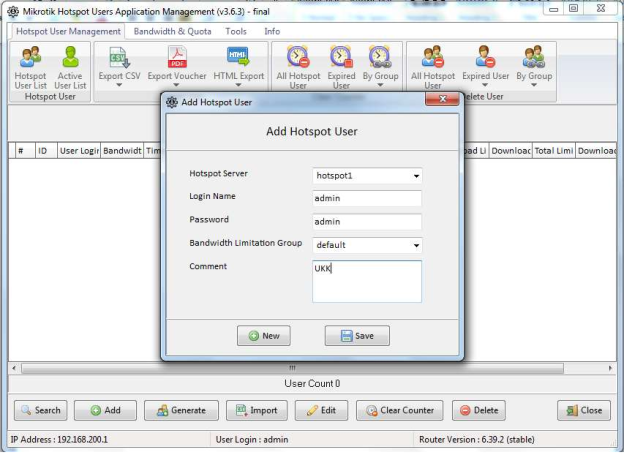Click the scrollbar right arrow
Image resolution: width=625 pixels, height=453 pixels.
610,368
